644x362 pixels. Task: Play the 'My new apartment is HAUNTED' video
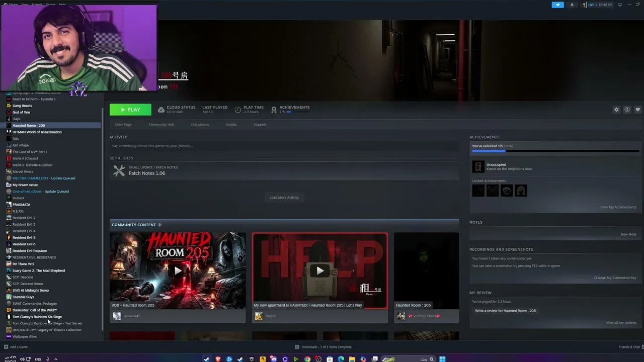pos(320,270)
